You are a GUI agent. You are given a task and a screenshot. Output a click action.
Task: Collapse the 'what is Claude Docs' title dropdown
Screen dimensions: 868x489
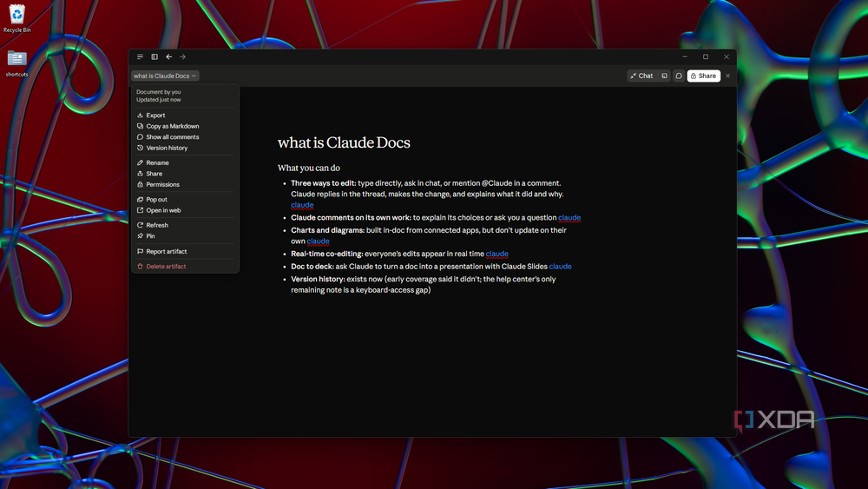click(x=165, y=76)
